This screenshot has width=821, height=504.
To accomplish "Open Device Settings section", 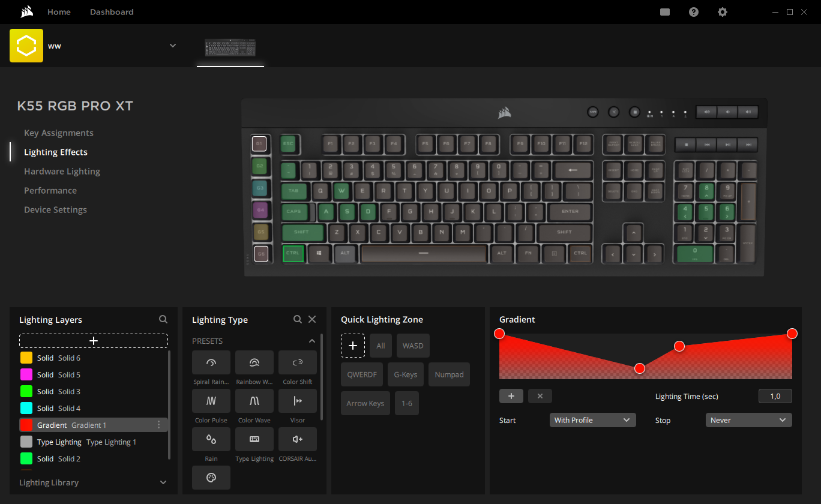I will [55, 210].
